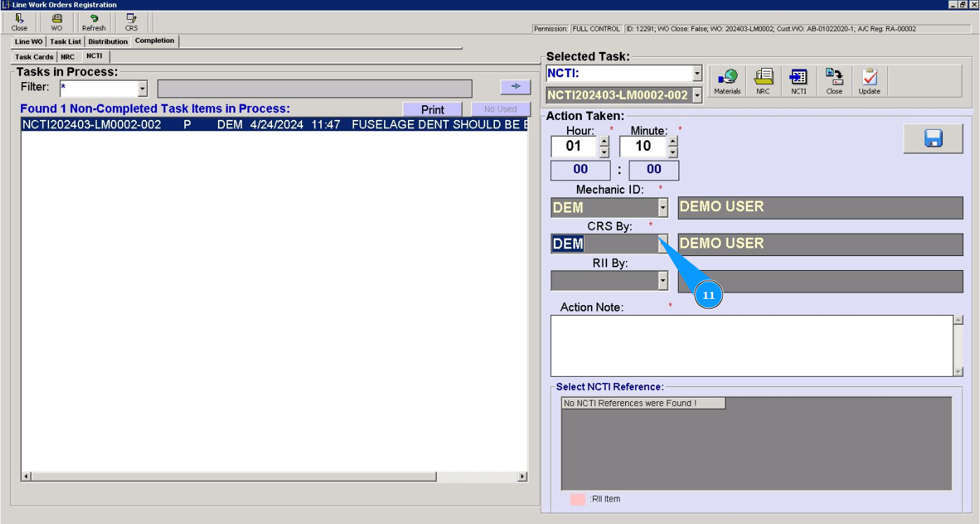Click the Hour input field

[574, 146]
